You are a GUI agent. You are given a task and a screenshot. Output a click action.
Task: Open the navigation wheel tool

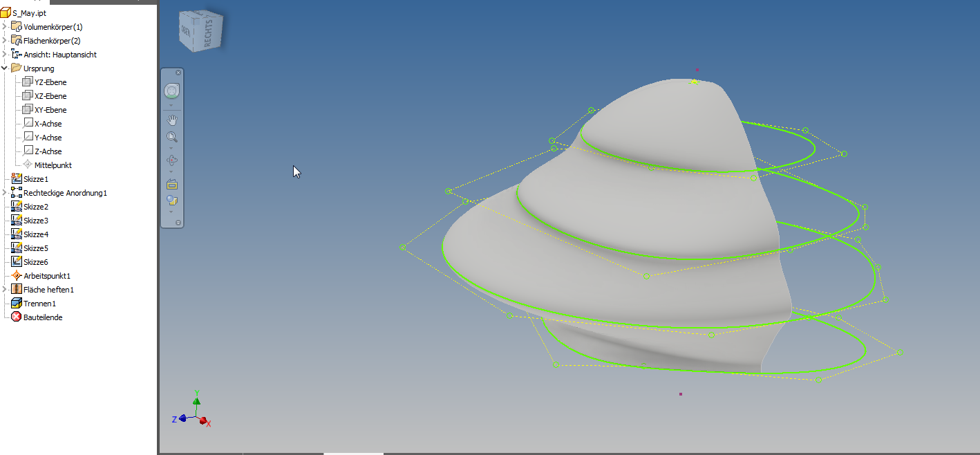coord(171,90)
